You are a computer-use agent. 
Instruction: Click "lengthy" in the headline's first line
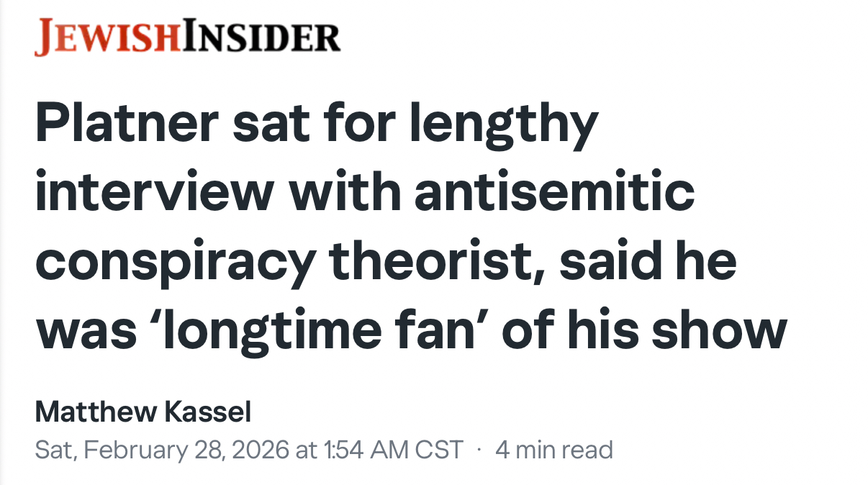503,124
